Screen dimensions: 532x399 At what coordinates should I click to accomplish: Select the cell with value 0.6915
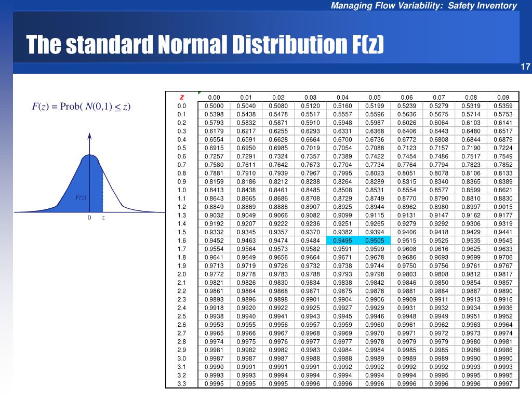point(214,148)
